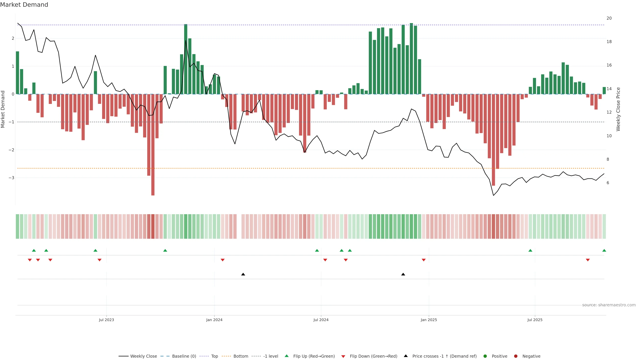The image size is (644, 362).
Task: Click the Jul 2024 x-axis label
Action: (321, 320)
